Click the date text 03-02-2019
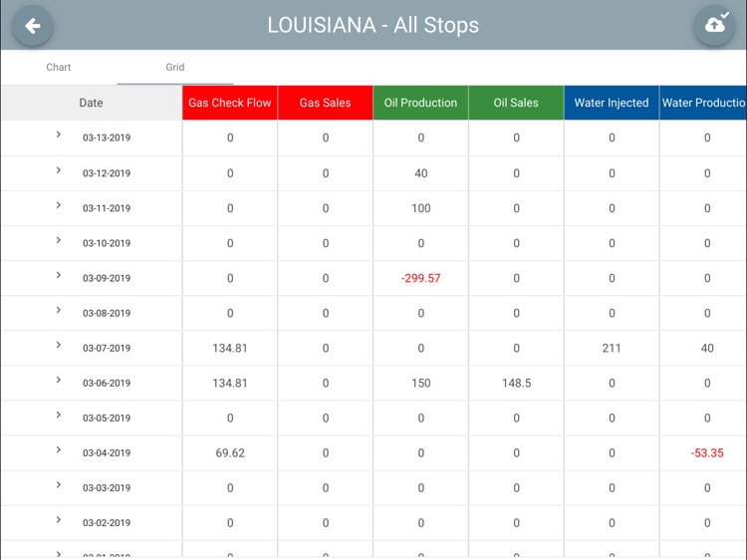Screen dimensions: 747x560 [107, 523]
